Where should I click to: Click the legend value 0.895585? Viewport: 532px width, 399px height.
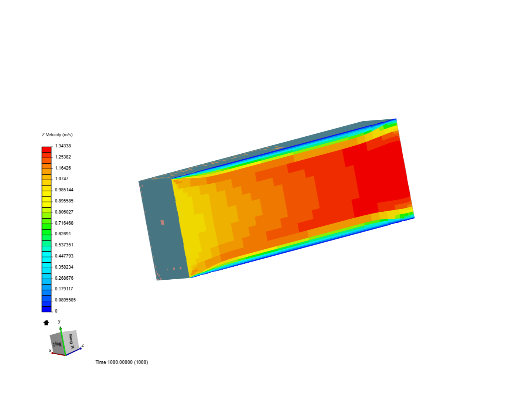point(64,201)
